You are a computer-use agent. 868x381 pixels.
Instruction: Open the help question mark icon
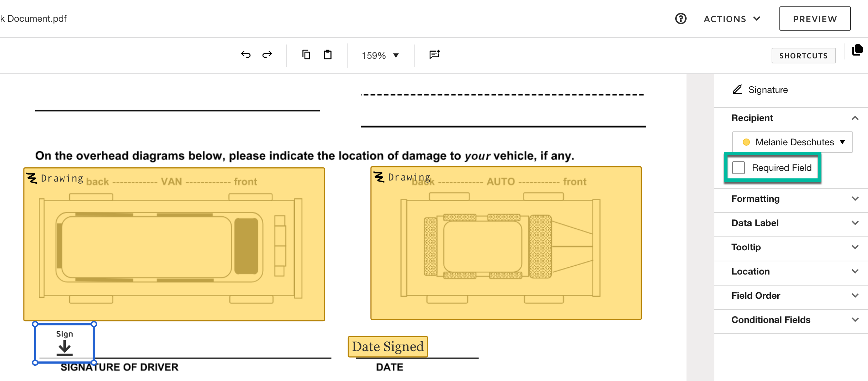click(681, 19)
